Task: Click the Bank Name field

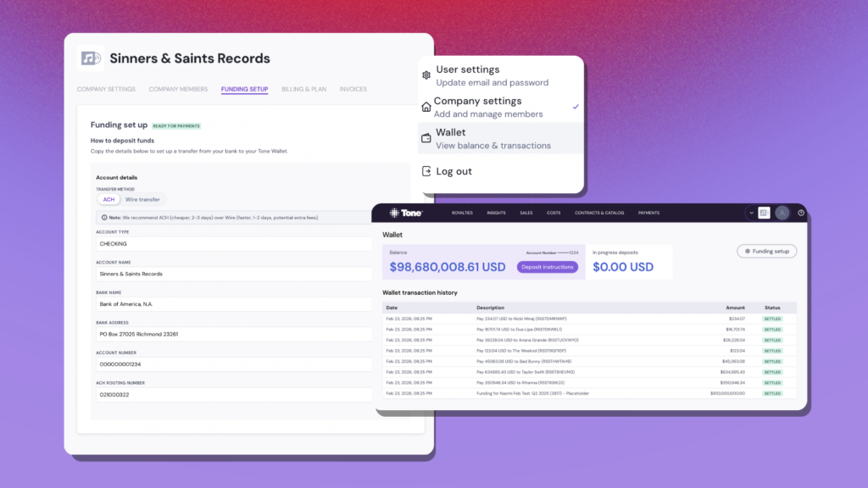Action: [x=234, y=304]
